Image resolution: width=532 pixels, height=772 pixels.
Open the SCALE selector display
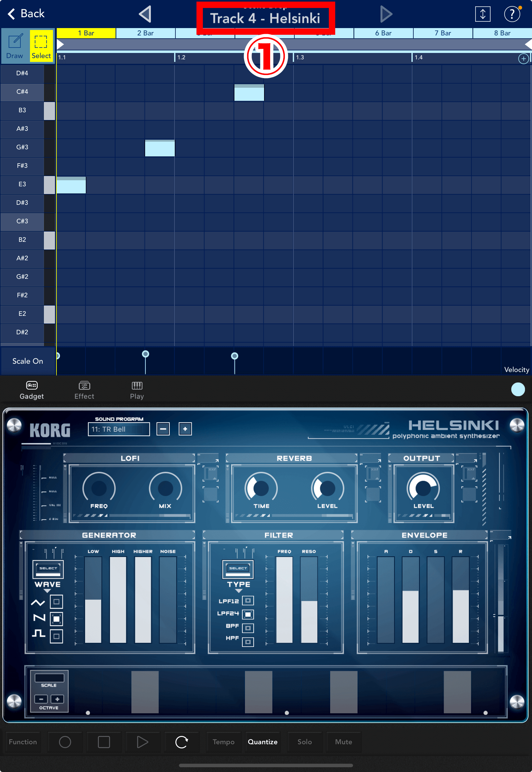point(49,678)
